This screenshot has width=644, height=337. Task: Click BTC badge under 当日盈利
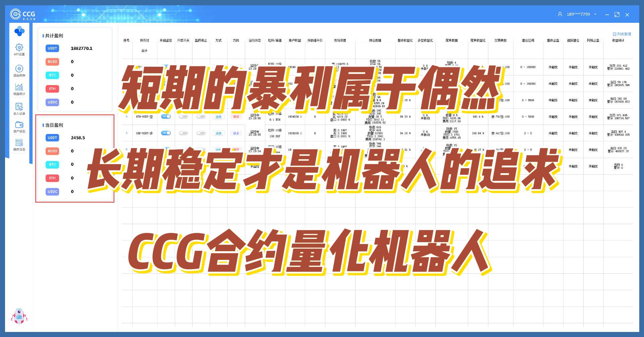(52, 164)
